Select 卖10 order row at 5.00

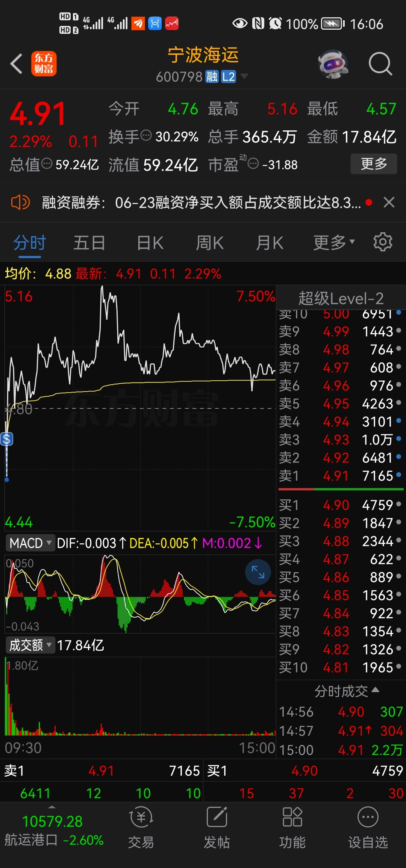341,314
